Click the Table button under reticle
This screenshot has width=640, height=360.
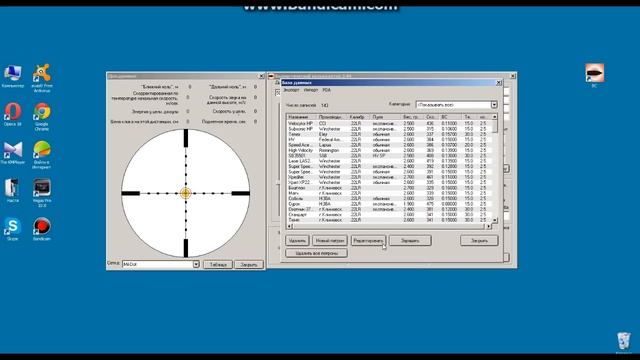pos(218,264)
